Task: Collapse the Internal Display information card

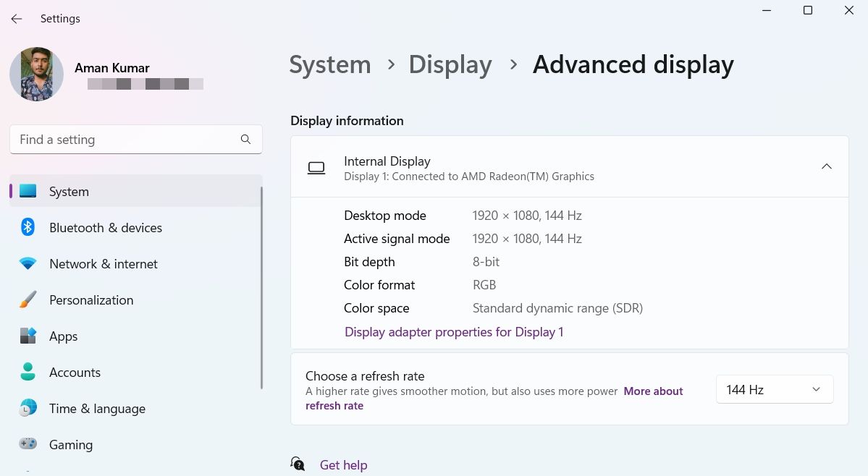Action: point(826,167)
